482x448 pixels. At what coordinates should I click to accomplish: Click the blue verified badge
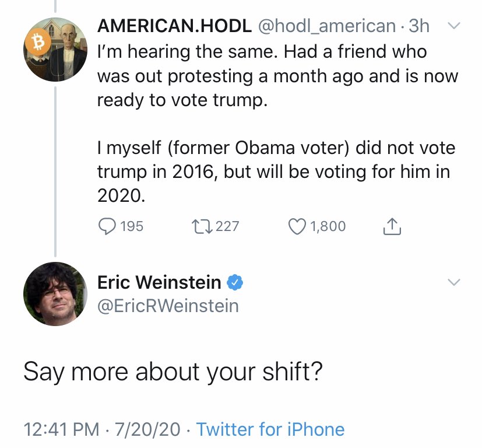[234, 283]
